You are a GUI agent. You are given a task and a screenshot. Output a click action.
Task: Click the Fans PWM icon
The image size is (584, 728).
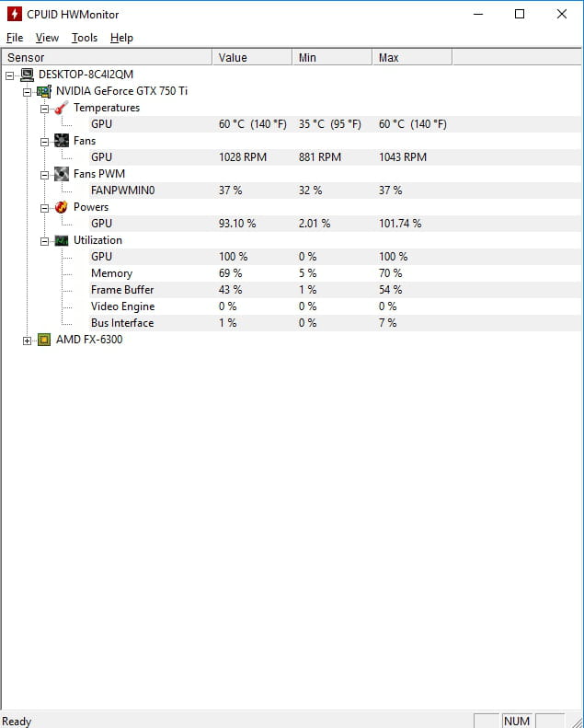pyautogui.click(x=62, y=174)
